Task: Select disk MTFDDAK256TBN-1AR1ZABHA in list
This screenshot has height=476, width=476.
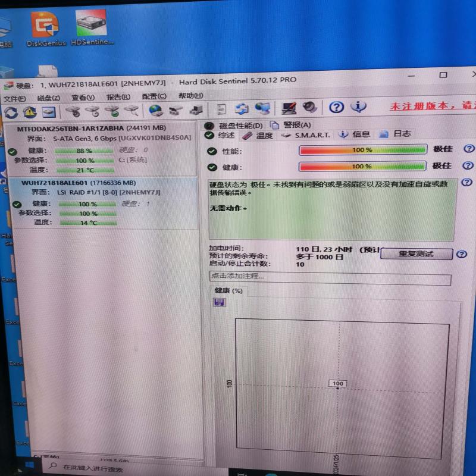Action: point(101,149)
